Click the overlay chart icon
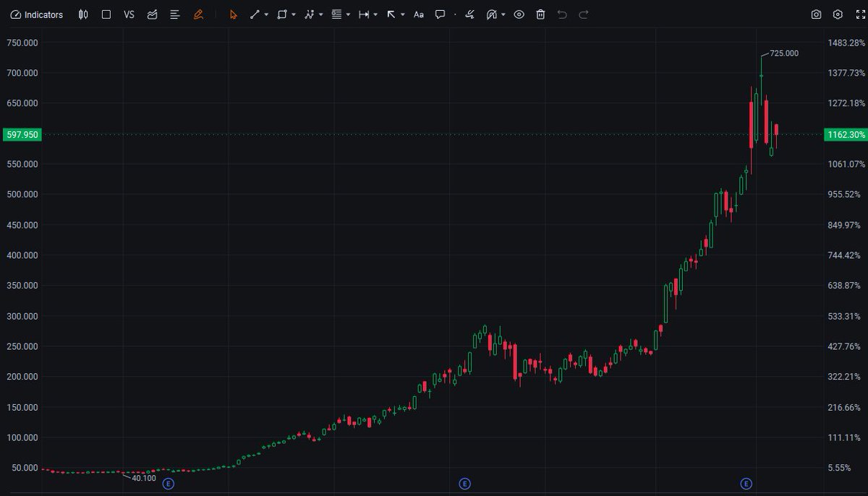The width and height of the screenshot is (868, 496). (x=152, y=14)
